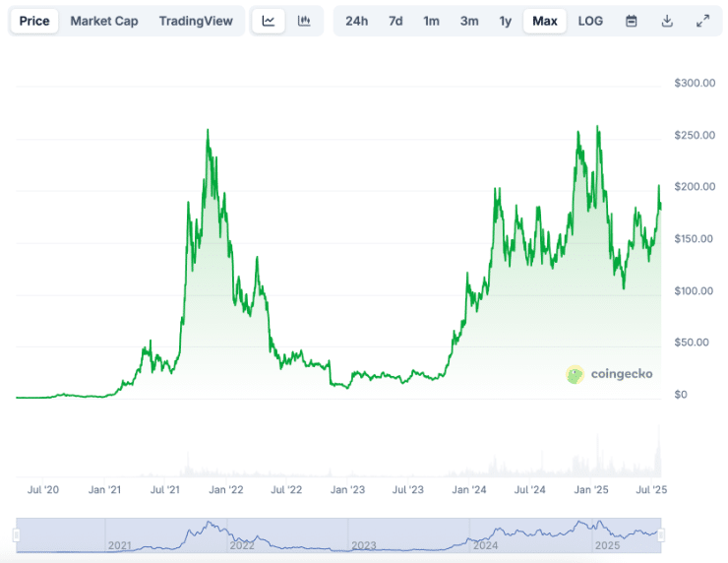The width and height of the screenshot is (728, 563).
Task: Click the Jul '23 date axis label
Action: (x=408, y=489)
